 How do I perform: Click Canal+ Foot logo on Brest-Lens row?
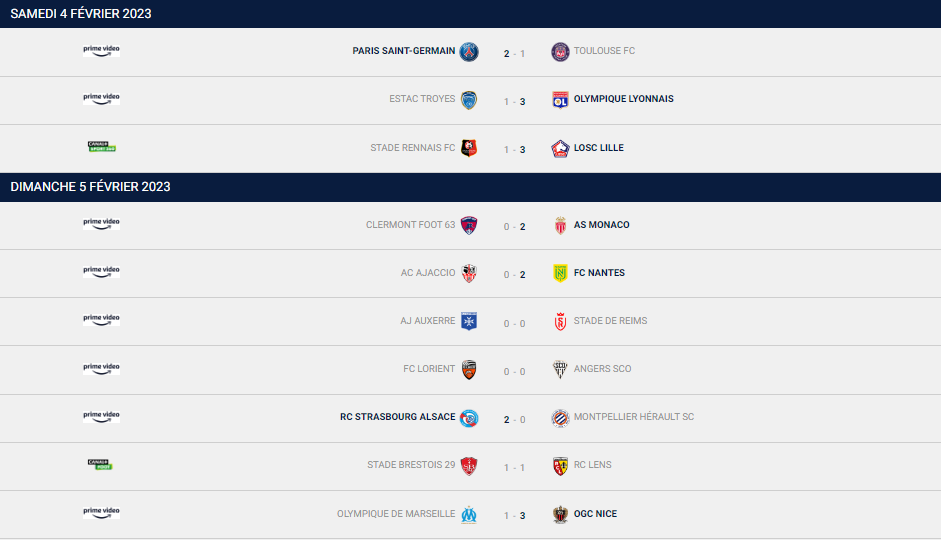100,464
